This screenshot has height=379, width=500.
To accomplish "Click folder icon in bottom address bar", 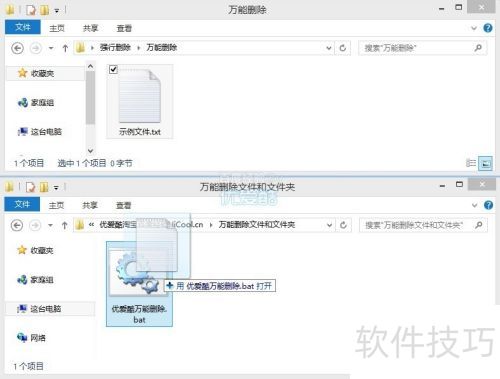I will (x=79, y=225).
